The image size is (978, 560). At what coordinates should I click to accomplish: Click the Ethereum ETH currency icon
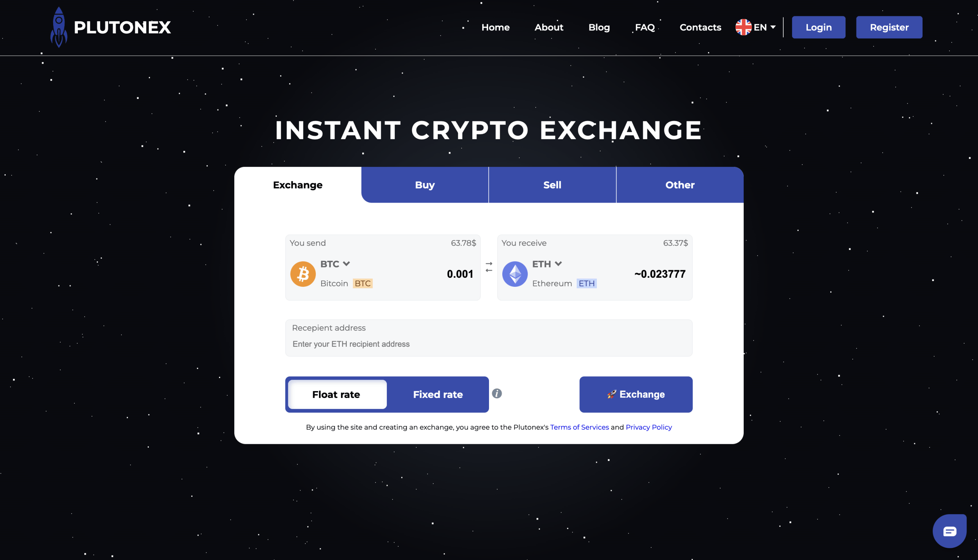point(514,273)
